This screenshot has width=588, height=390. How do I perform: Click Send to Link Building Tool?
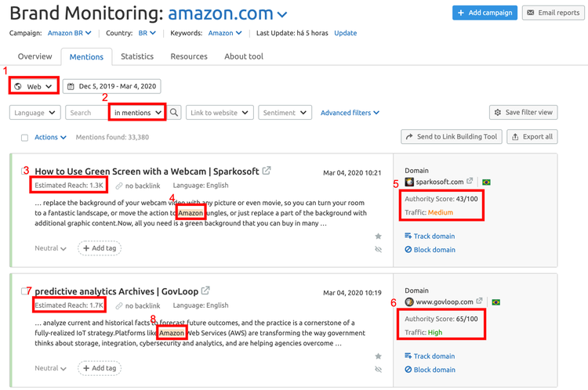pos(452,136)
